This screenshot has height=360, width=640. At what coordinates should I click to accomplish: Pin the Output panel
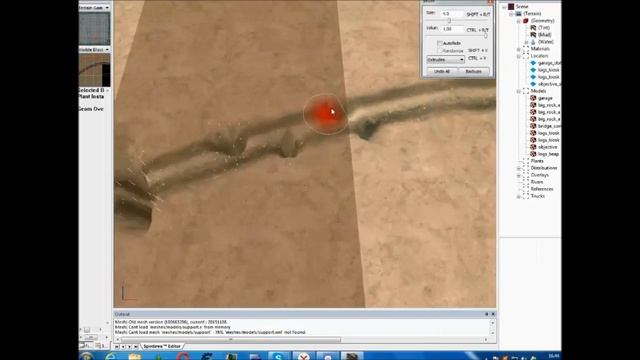tap(486, 314)
